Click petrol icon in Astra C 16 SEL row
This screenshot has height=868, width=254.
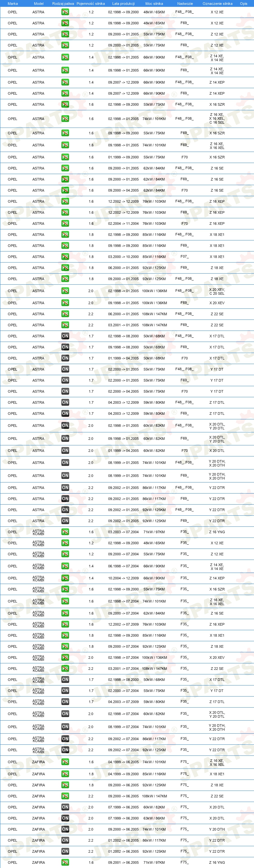click(65, 119)
